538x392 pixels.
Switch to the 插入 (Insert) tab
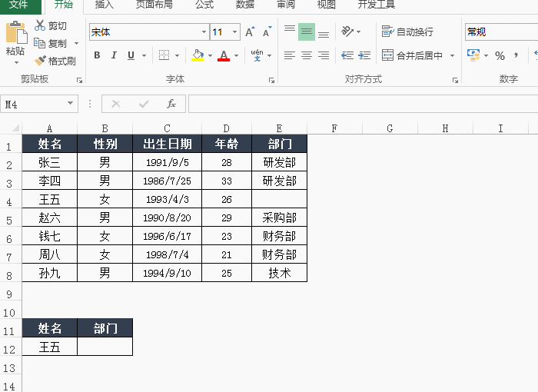104,5
